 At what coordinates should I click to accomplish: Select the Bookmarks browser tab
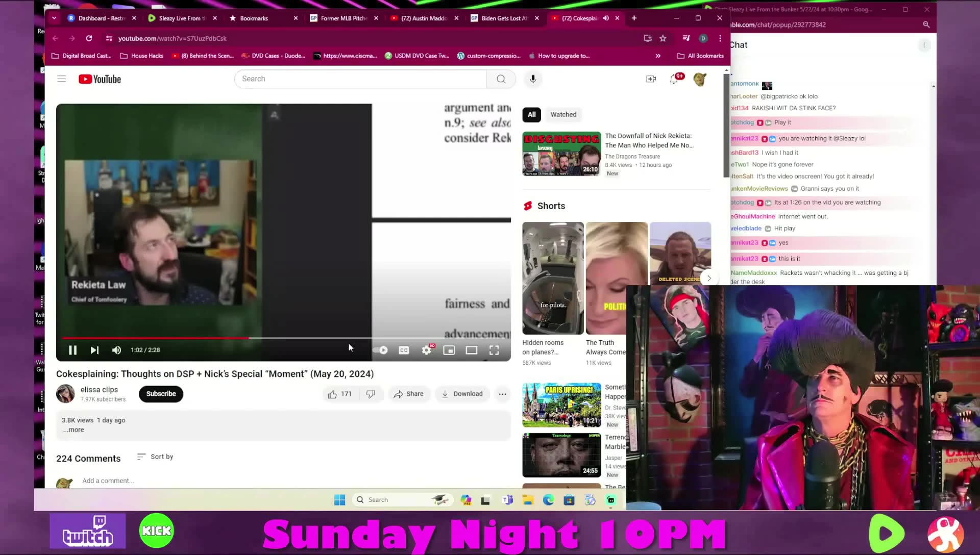click(254, 18)
